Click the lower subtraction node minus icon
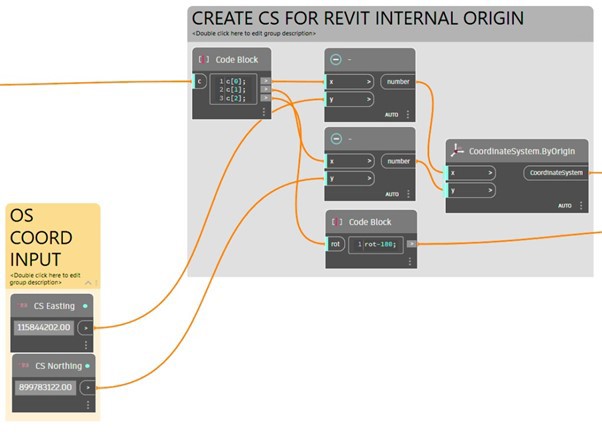This screenshot has height=437, width=602. pyautogui.click(x=336, y=139)
